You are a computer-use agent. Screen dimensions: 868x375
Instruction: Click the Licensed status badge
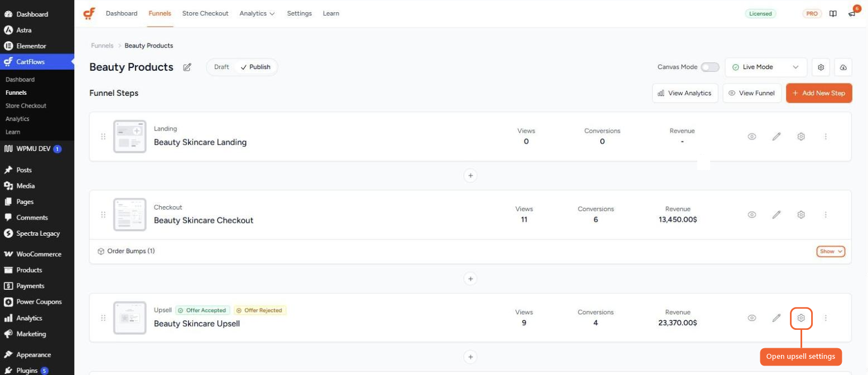(760, 14)
